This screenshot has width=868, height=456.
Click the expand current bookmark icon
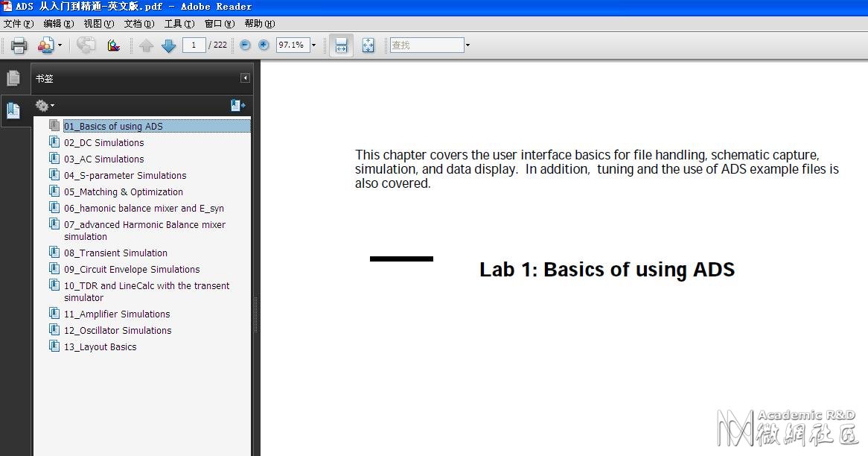(x=238, y=105)
